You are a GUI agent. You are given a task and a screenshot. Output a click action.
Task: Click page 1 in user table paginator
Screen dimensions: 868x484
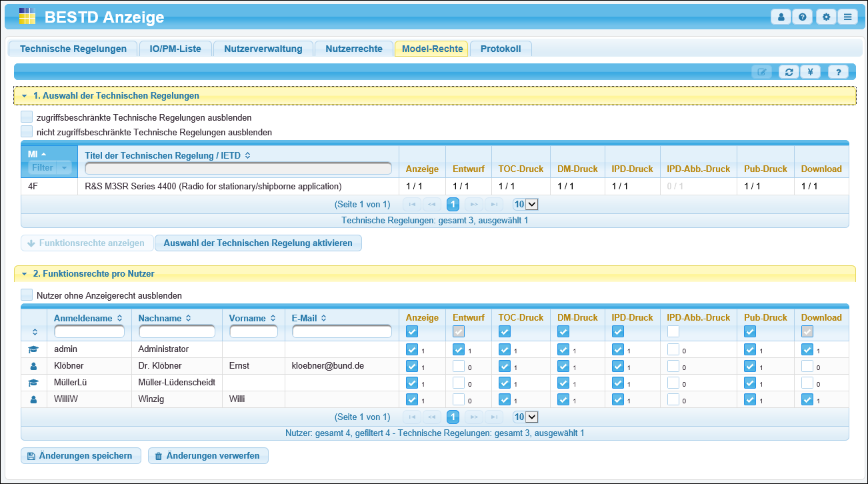453,417
